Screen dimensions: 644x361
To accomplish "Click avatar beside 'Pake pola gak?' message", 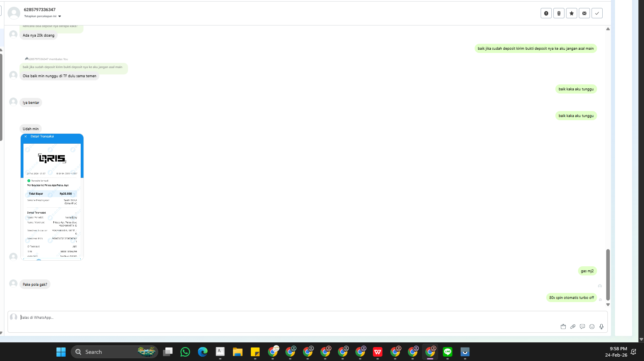I will click(13, 283).
